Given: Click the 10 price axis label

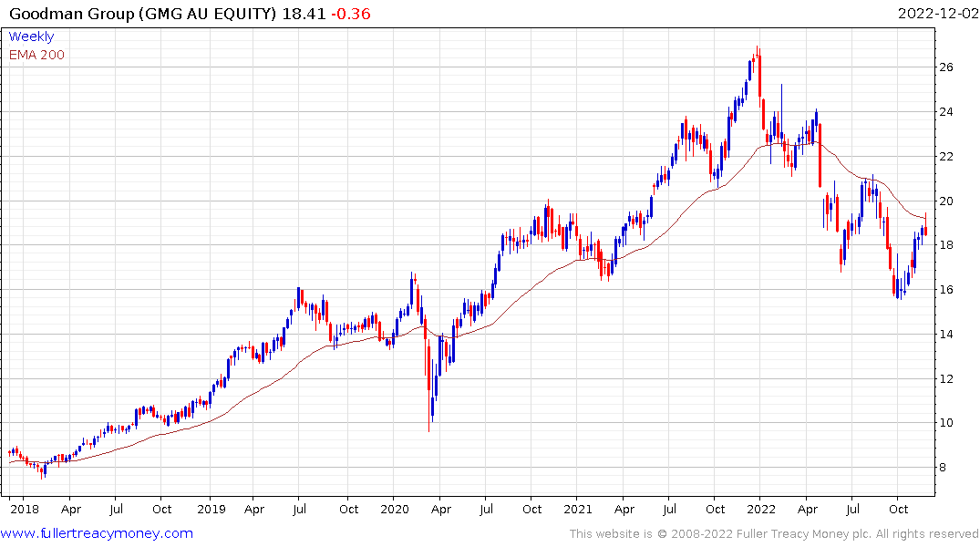Looking at the screenshot, I should click(x=946, y=423).
